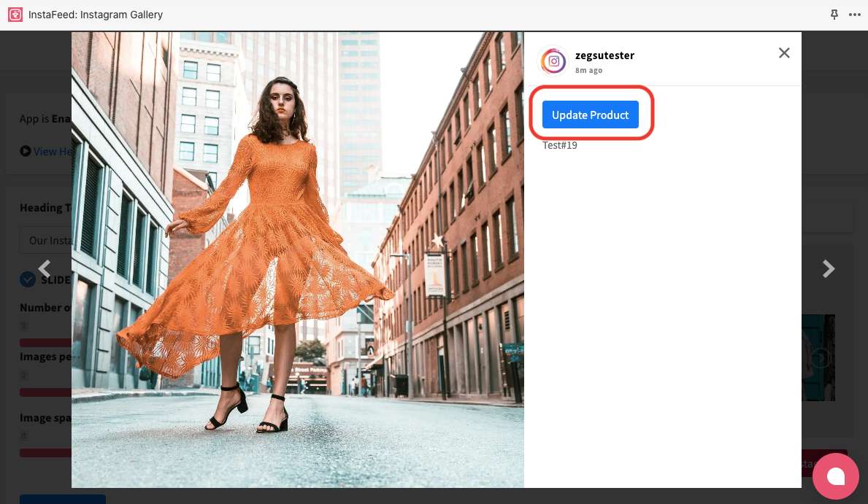This screenshot has height=504, width=868.
Task: Open the zegsutester username link
Action: coord(604,55)
